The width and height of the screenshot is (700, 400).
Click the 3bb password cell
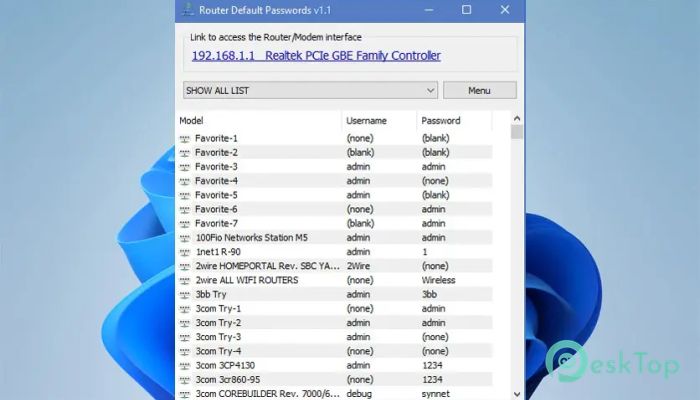429,295
